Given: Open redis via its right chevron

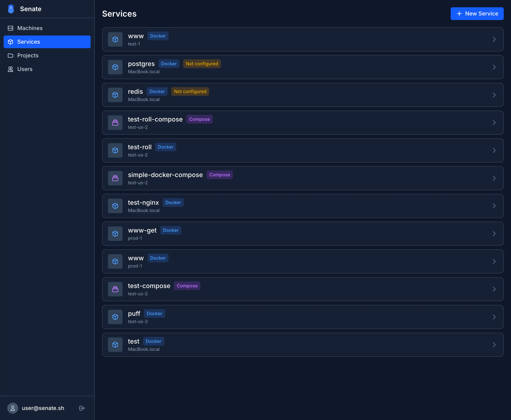Looking at the screenshot, I should click(494, 95).
